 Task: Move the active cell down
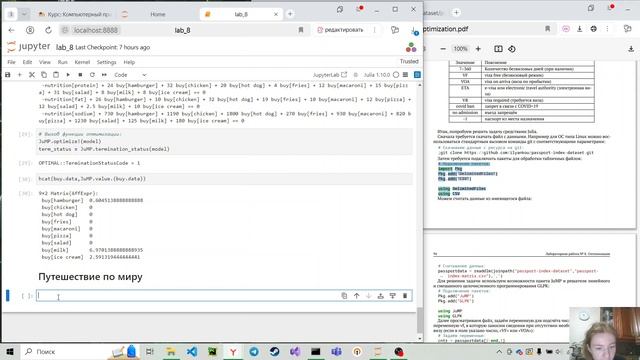[x=369, y=296]
